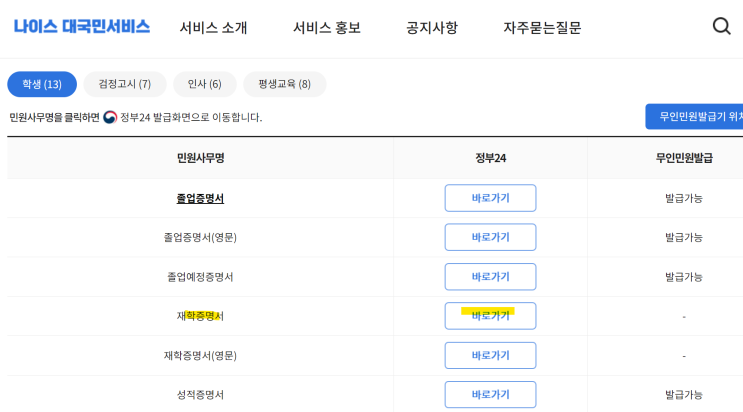Viewport: 743px width, 412px height.
Task: Click the 나이스 대국민서비스 logo
Action: click(82, 27)
